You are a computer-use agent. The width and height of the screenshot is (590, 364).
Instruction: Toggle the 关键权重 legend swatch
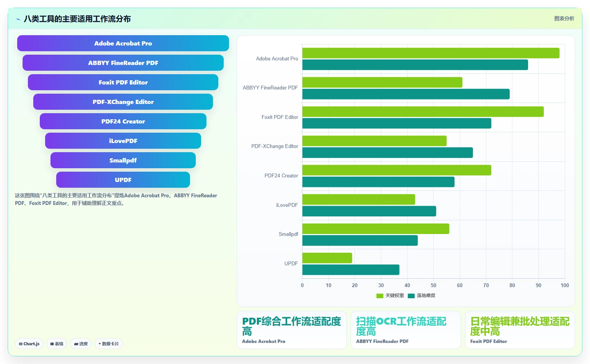point(380,296)
